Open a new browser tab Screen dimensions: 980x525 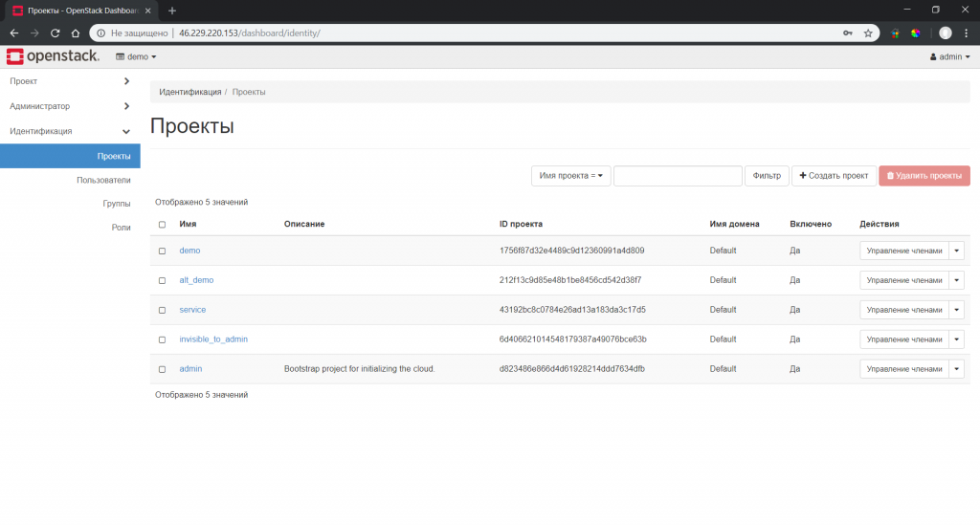(x=172, y=11)
